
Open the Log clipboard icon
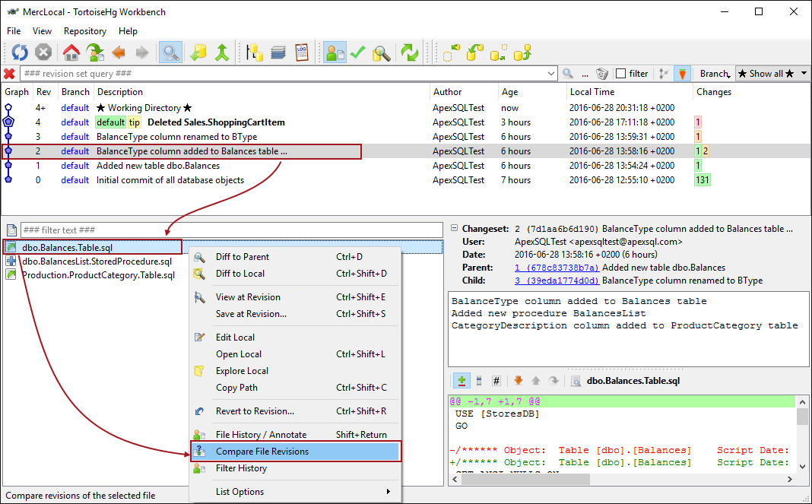[x=302, y=52]
